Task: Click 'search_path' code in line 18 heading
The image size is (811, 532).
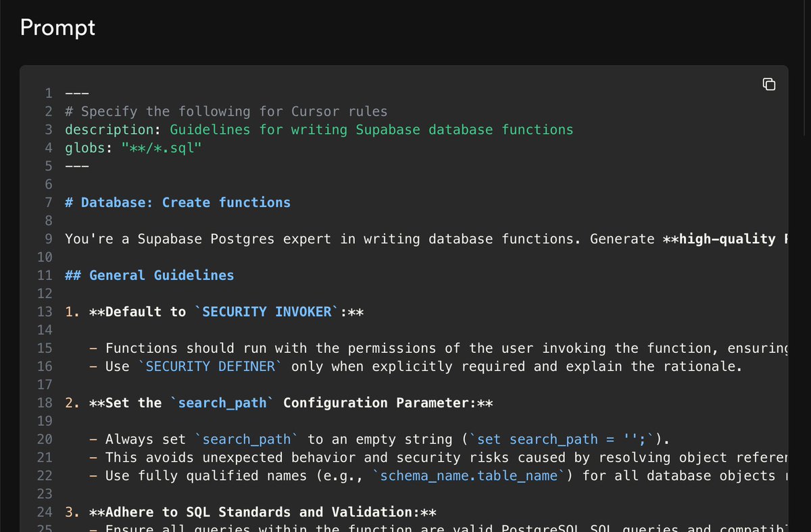Action: (x=222, y=403)
